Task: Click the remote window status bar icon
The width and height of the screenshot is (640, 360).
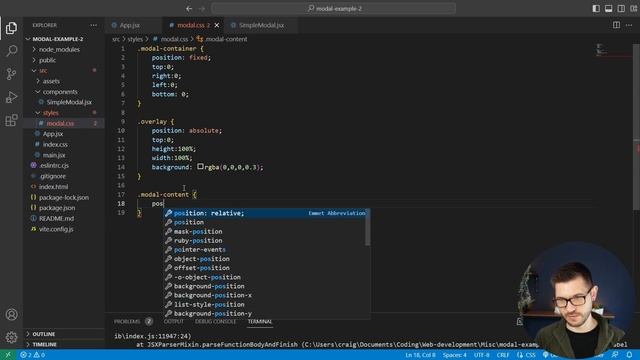Action: pos(8,355)
